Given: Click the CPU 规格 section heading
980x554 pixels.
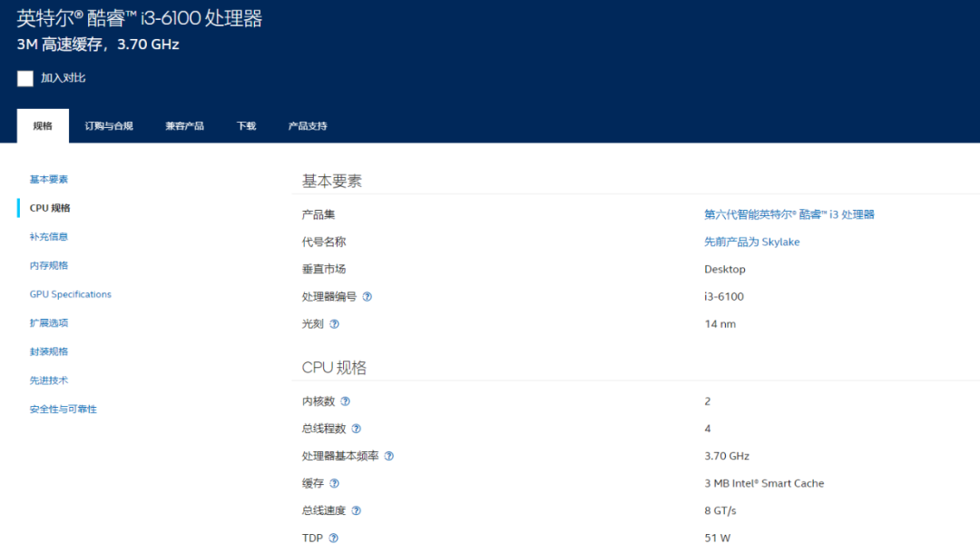Looking at the screenshot, I should pos(334,368).
